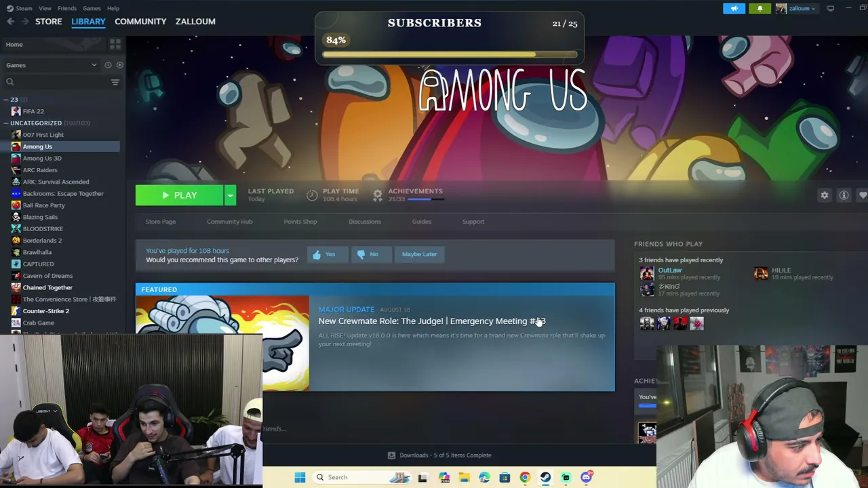This screenshot has height=488, width=868.
Task: Open the Friends menu
Action: click(x=67, y=8)
